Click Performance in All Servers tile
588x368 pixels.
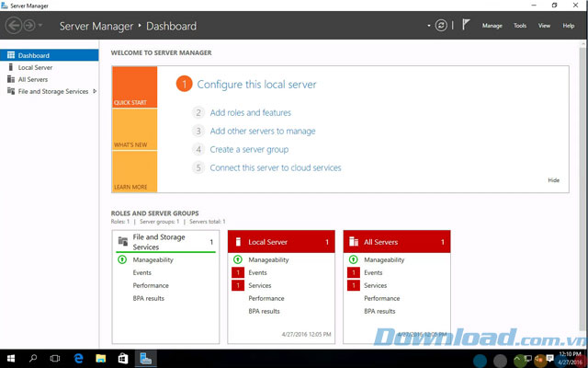point(382,298)
